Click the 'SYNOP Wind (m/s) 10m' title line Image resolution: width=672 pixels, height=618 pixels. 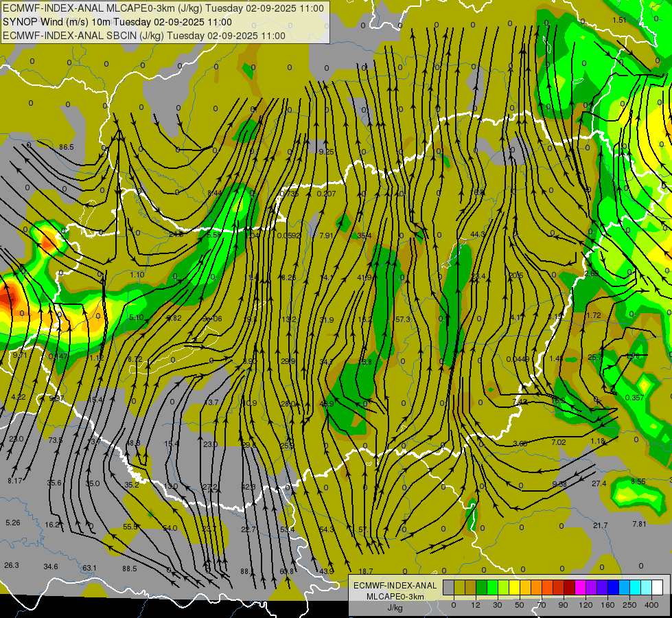coord(117,22)
